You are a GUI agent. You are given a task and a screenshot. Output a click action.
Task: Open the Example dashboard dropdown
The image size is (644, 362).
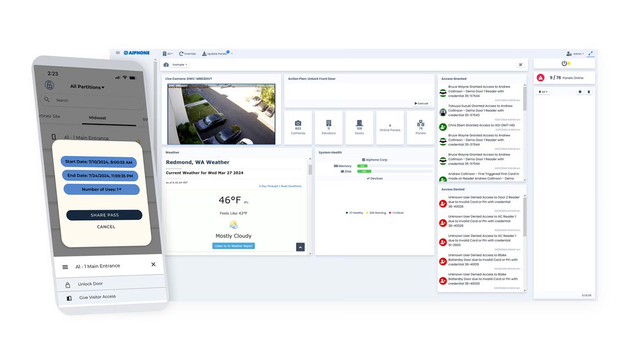180,65
